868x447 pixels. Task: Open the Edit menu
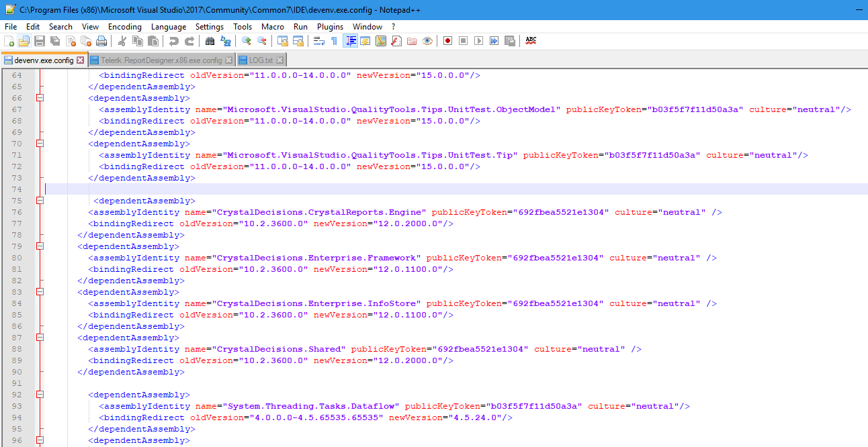(x=33, y=27)
